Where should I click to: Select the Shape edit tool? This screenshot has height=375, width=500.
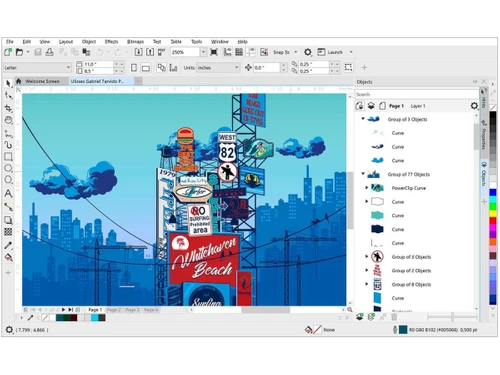click(8, 96)
